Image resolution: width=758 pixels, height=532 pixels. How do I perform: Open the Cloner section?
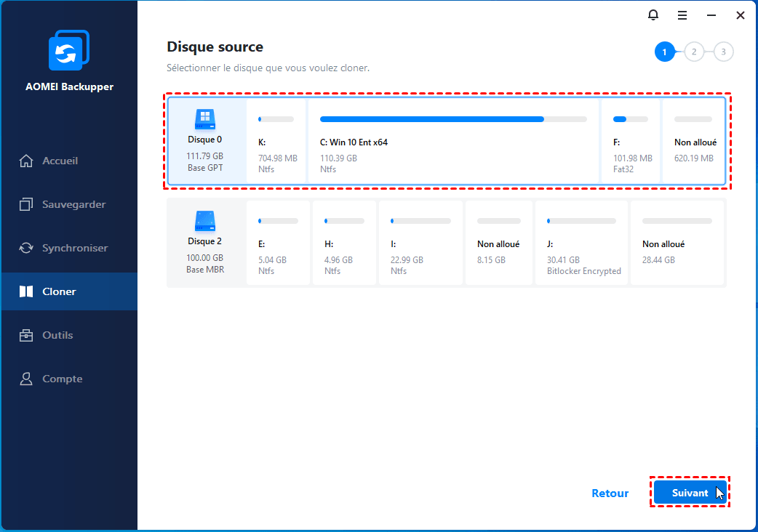[69, 291]
